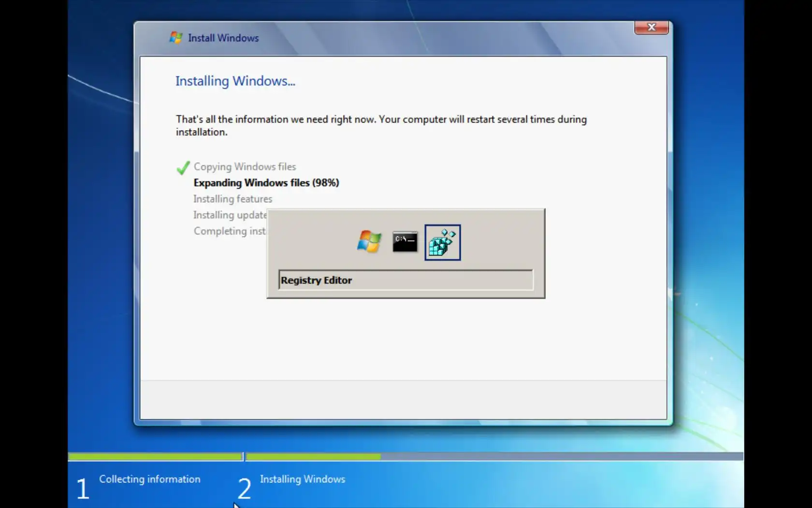This screenshot has height=508, width=812.
Task: Click the Windows logo in Install Windows title bar
Action: tap(175, 37)
